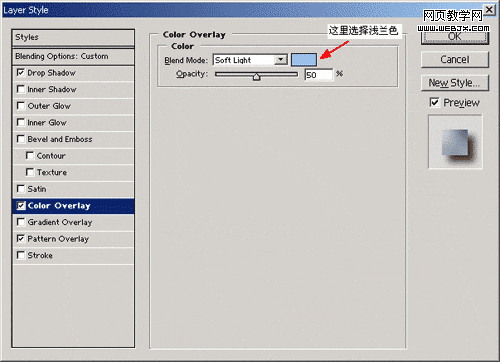Select the Gradient Overlay label

tap(60, 222)
